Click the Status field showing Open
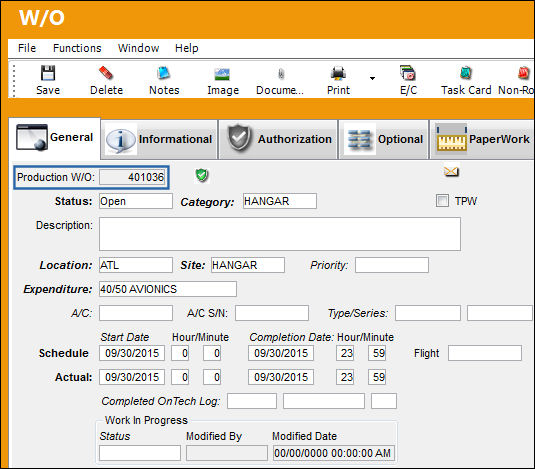The height and width of the screenshot is (469, 535). (x=136, y=201)
